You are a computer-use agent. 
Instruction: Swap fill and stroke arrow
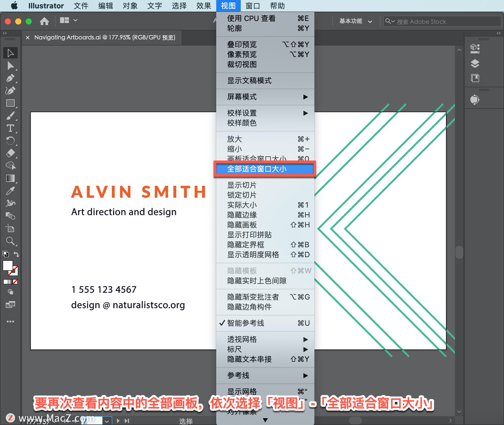pyautogui.click(x=16, y=254)
